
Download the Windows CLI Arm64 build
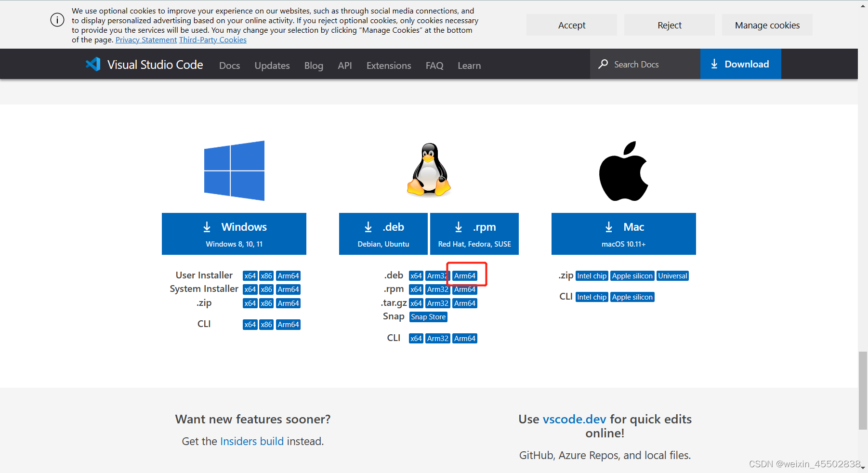click(x=288, y=325)
